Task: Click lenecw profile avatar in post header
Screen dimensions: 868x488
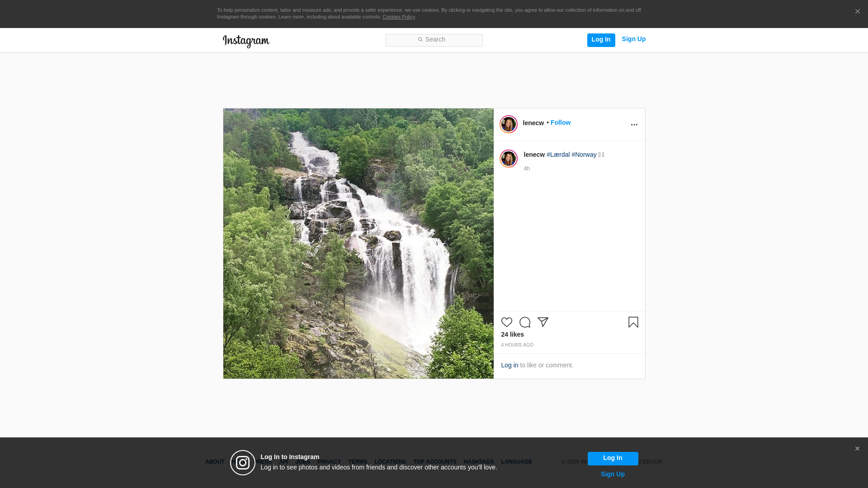Action: tap(509, 124)
